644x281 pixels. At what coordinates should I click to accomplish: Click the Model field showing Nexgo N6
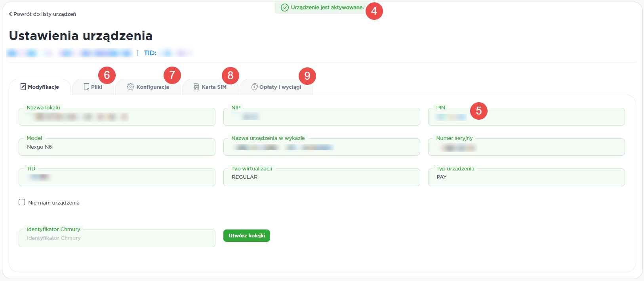117,147
